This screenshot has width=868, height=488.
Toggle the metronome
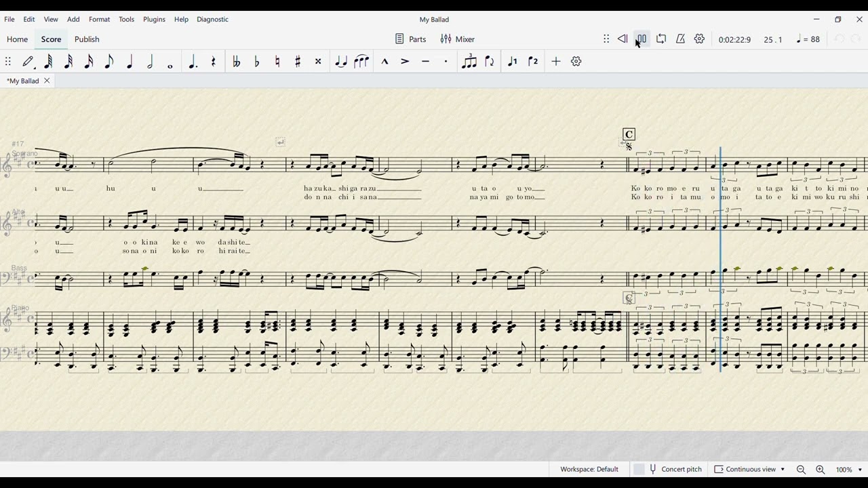(x=680, y=39)
